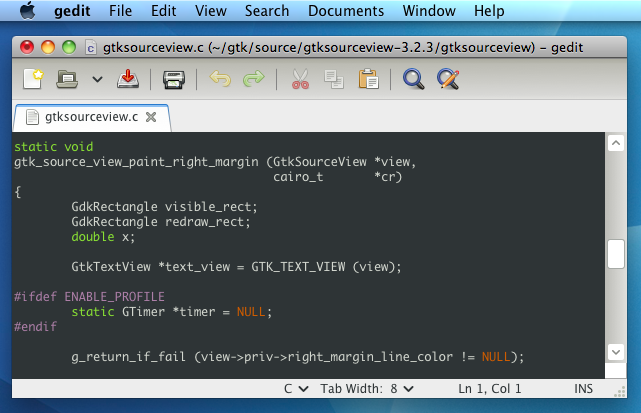Image resolution: width=641 pixels, height=413 pixels.
Task: Open Find with the magnifier icon
Action: pyautogui.click(x=413, y=79)
